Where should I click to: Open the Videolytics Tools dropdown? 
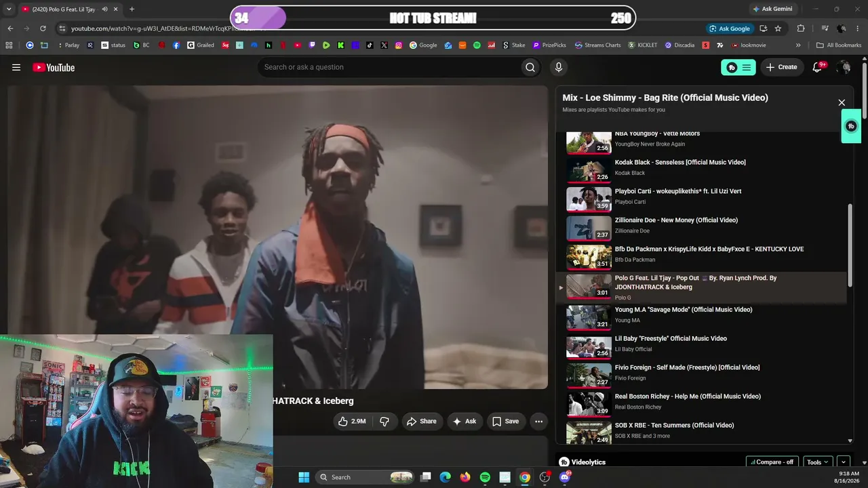pos(818,462)
